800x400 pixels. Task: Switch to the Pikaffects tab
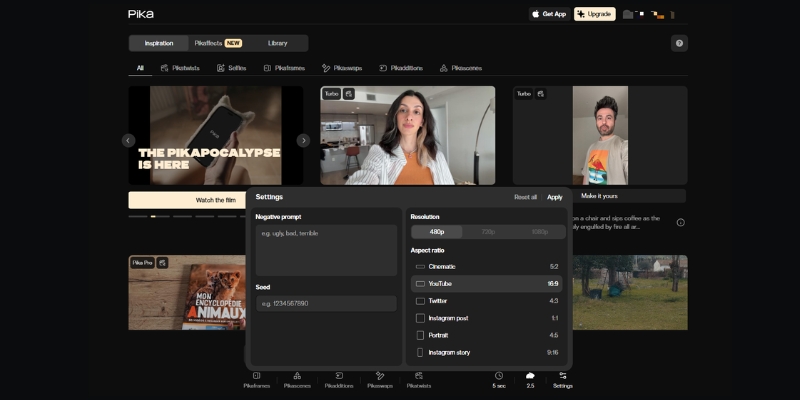point(218,43)
